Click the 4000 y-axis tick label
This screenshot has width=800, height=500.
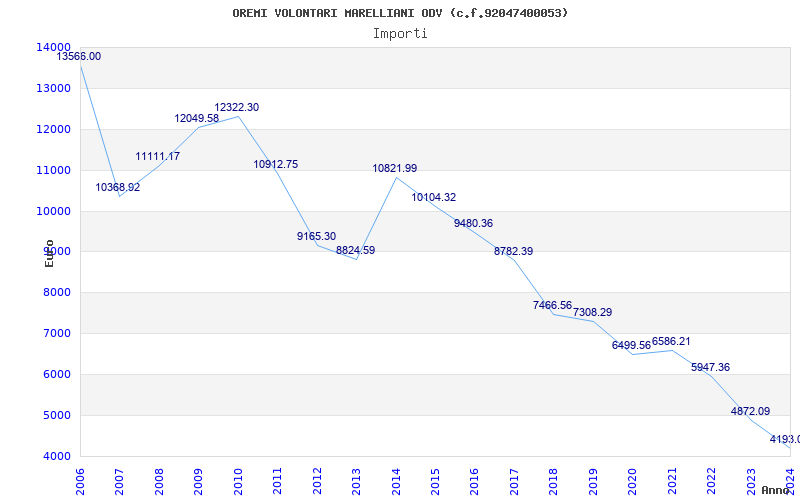click(x=56, y=457)
